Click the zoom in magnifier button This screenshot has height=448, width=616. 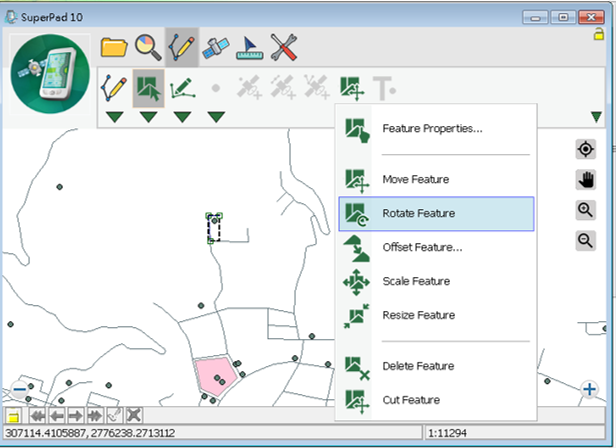coord(586,210)
